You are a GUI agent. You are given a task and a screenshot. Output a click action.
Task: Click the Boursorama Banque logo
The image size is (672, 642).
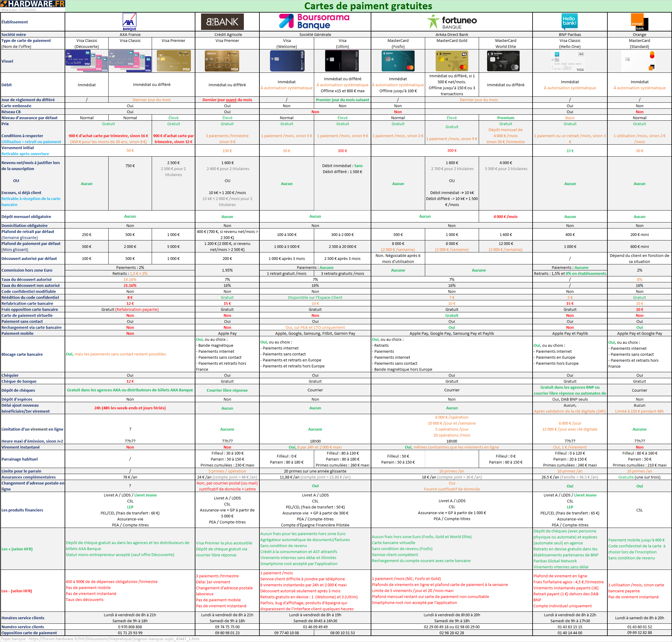[314, 21]
